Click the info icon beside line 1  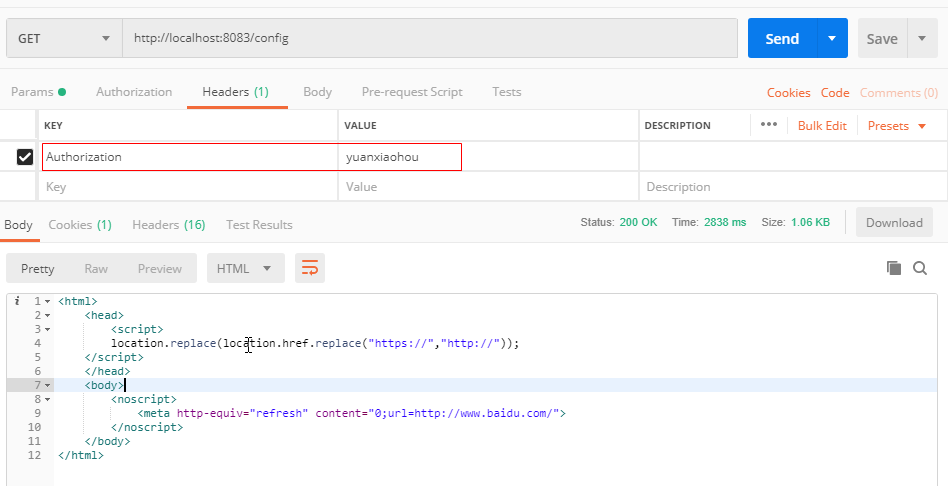click(17, 301)
